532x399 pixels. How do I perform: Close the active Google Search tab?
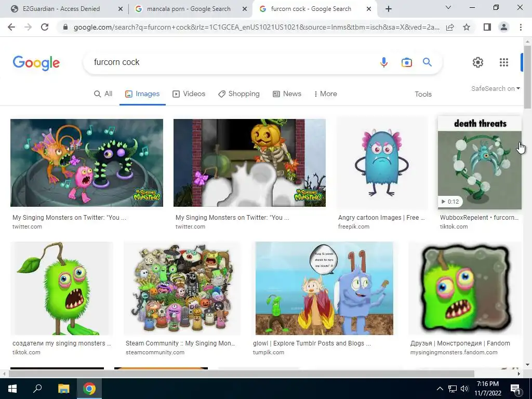(369, 9)
